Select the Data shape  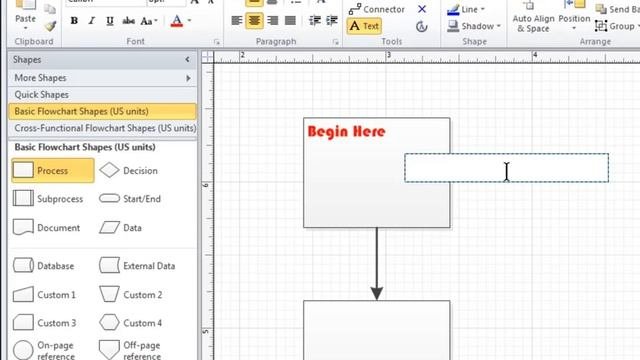pyautogui.click(x=121, y=227)
